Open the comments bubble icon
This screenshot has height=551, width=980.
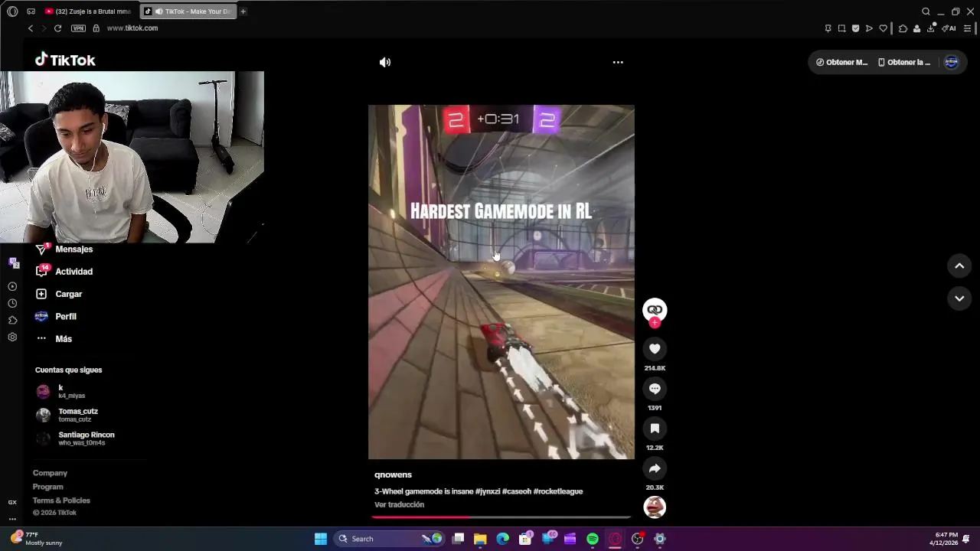click(655, 389)
